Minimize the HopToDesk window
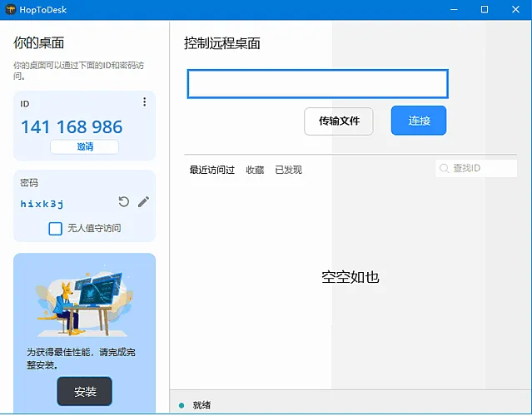 click(x=454, y=9)
